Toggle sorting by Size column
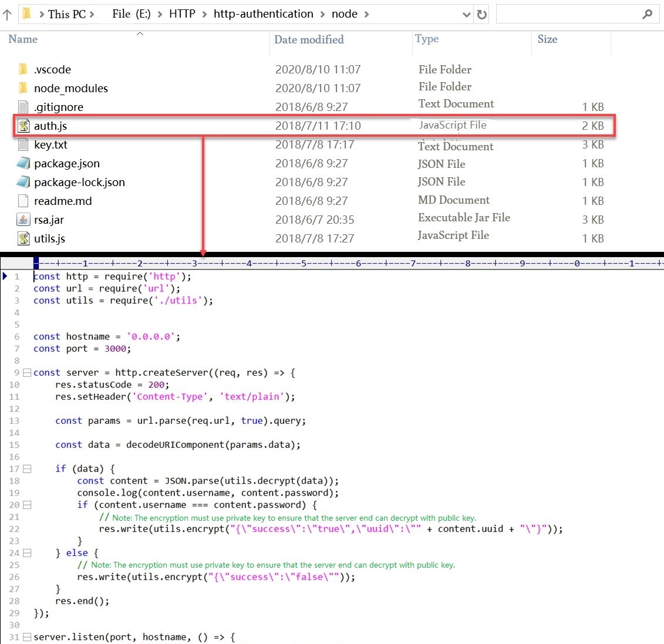 tap(547, 39)
